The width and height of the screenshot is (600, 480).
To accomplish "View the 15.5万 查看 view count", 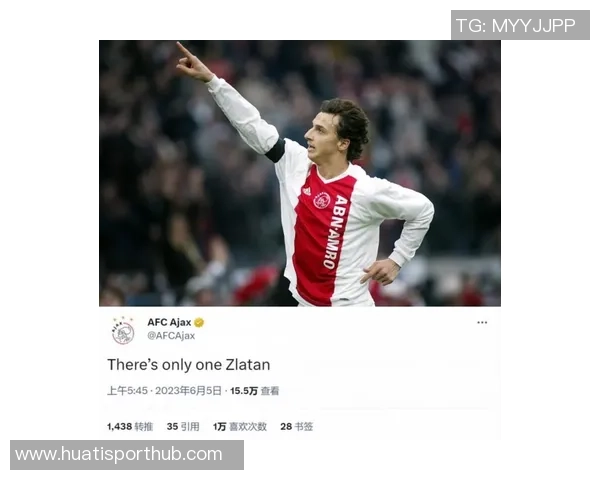I will click(x=254, y=391).
